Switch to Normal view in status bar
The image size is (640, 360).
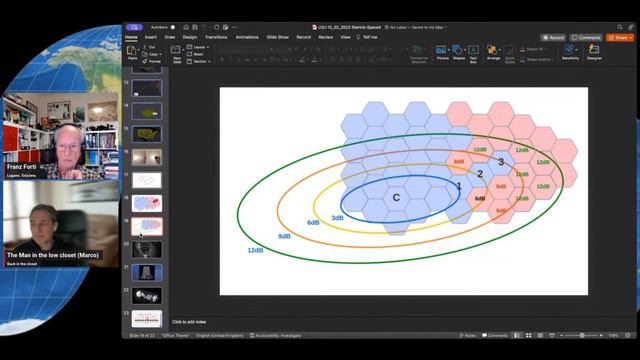tap(517, 336)
